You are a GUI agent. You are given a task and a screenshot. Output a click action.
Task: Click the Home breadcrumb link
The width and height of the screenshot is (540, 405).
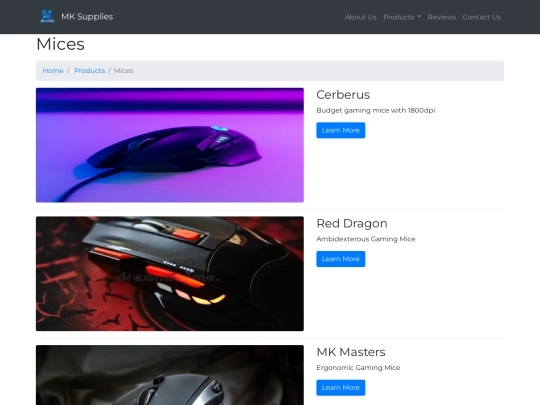point(53,71)
